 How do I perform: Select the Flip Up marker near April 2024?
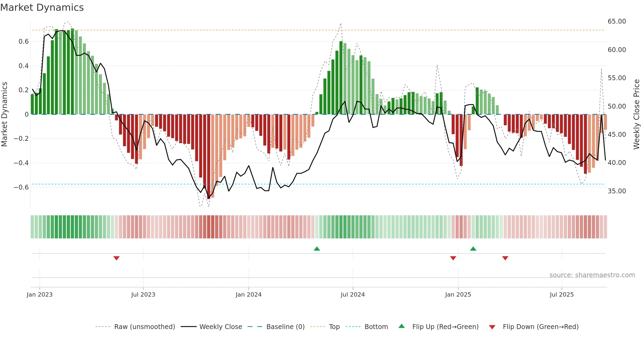click(317, 249)
